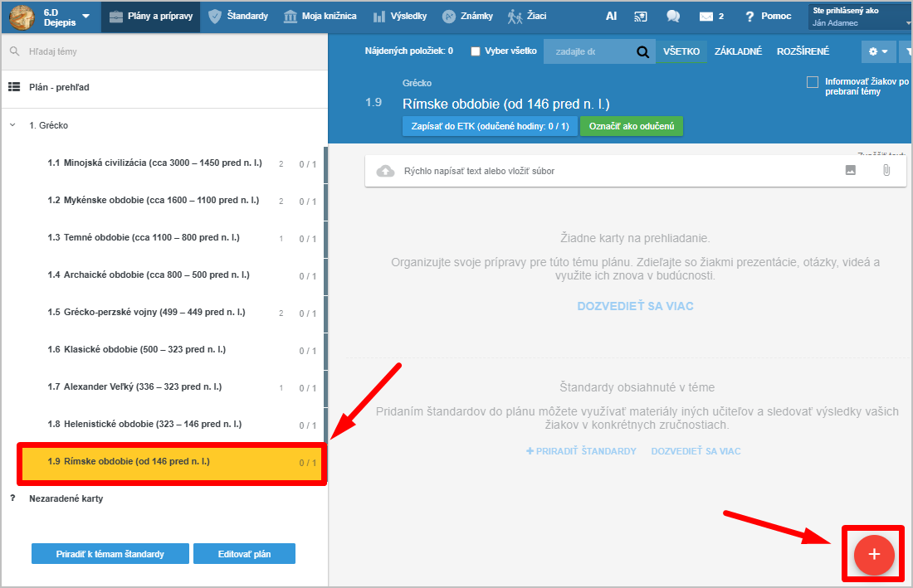Click the cloud upload icon

(385, 171)
